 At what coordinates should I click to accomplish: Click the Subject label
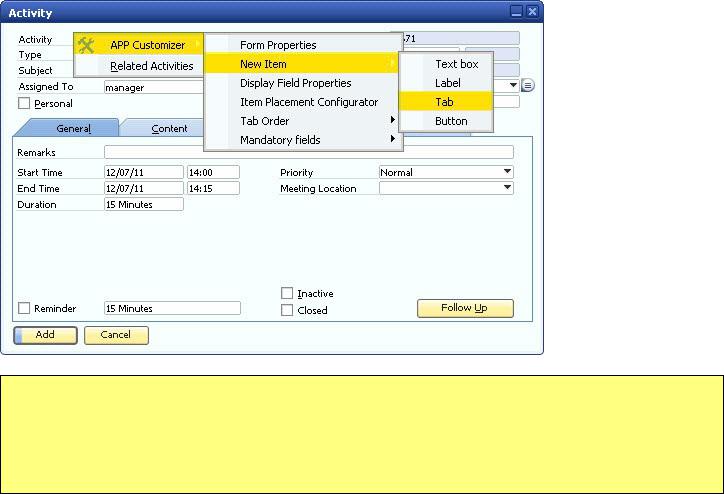[x=35, y=70]
